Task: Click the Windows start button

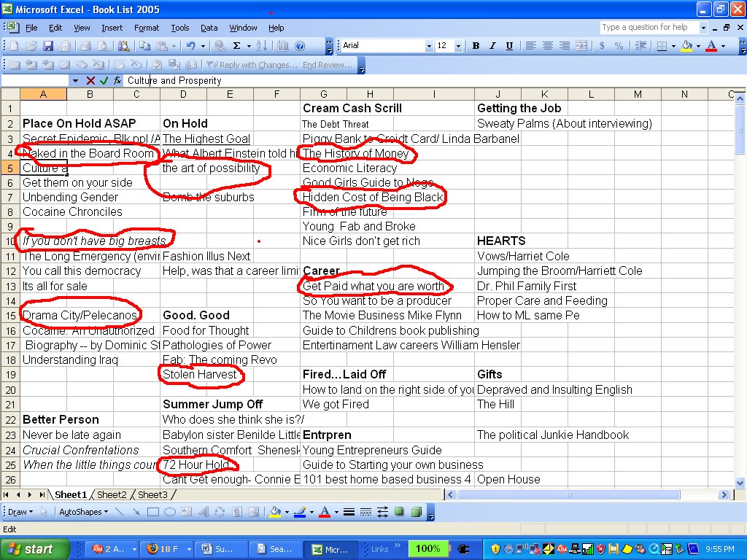Action: (34, 549)
